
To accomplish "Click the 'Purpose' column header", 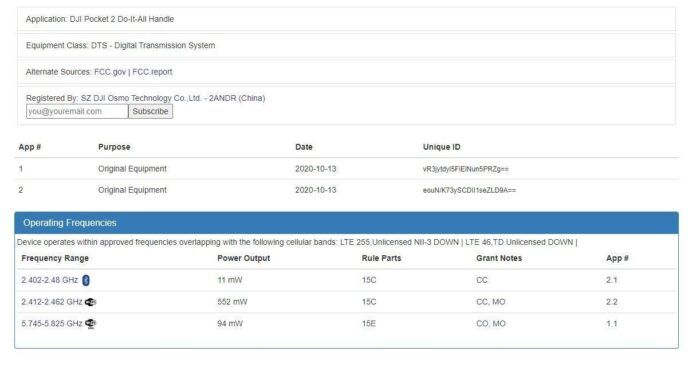I will [x=114, y=147].
